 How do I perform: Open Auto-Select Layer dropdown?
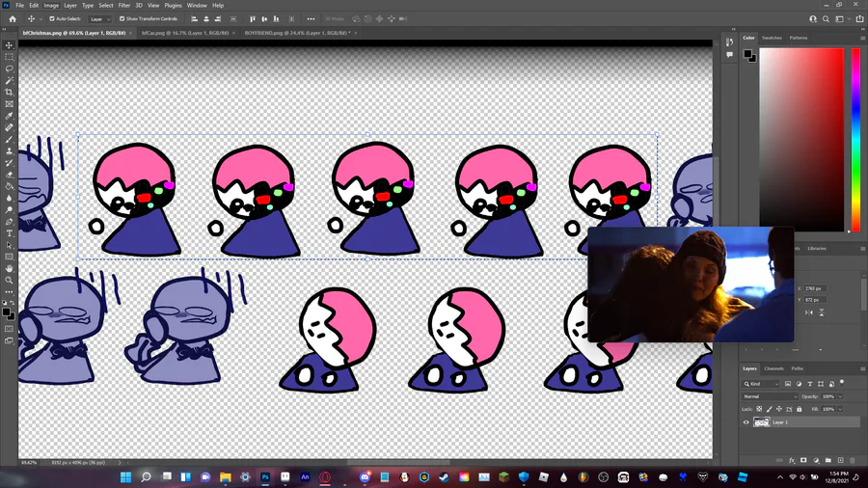tap(99, 19)
